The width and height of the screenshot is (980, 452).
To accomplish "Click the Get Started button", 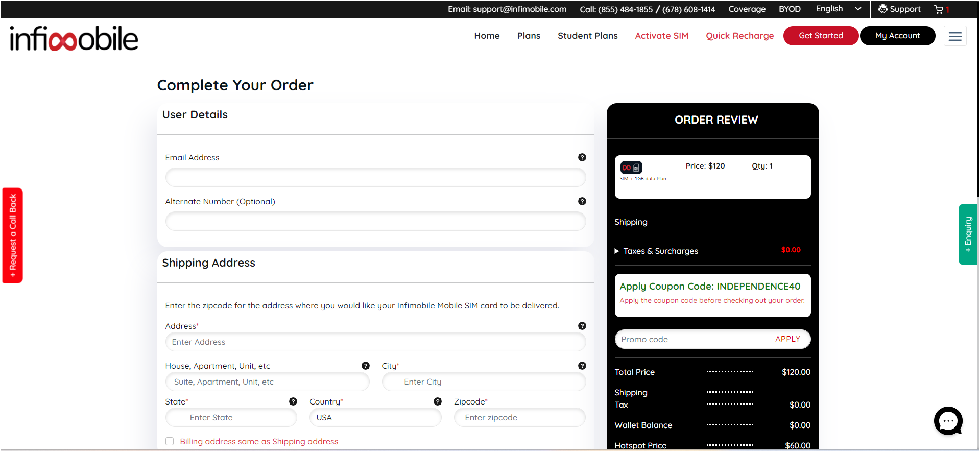I will [821, 36].
